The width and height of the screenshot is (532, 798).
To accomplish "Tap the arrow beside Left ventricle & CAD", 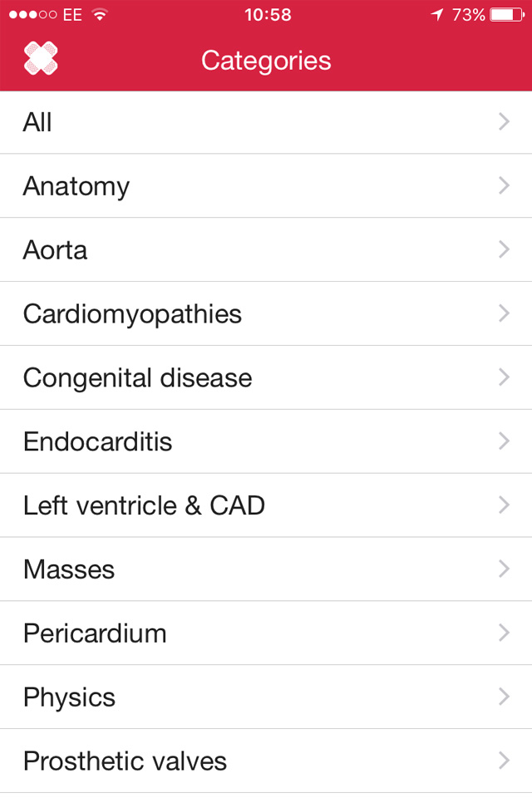I will [504, 505].
